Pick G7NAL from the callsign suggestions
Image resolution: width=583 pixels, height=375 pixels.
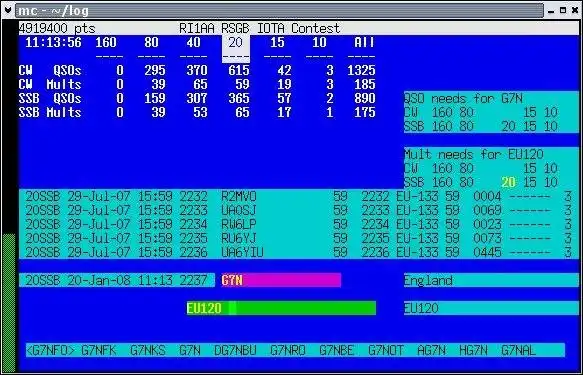coord(518,350)
